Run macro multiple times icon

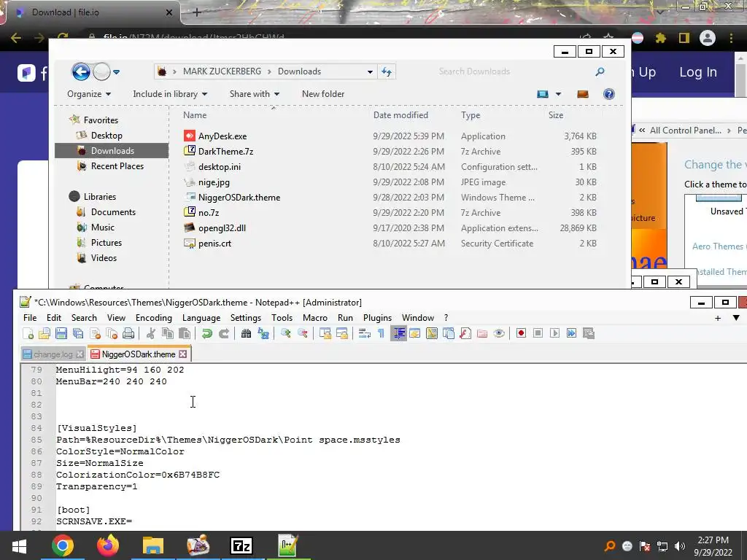pos(571,333)
